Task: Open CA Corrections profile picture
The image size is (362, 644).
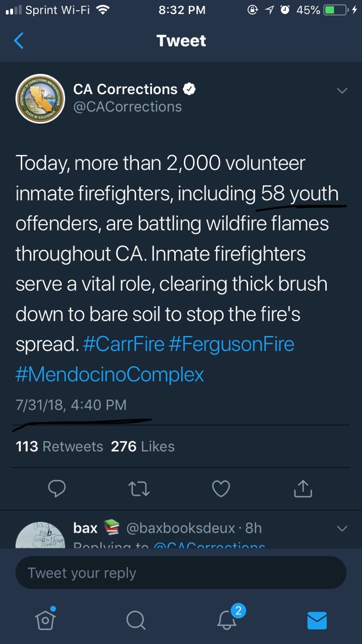Action: pos(40,98)
